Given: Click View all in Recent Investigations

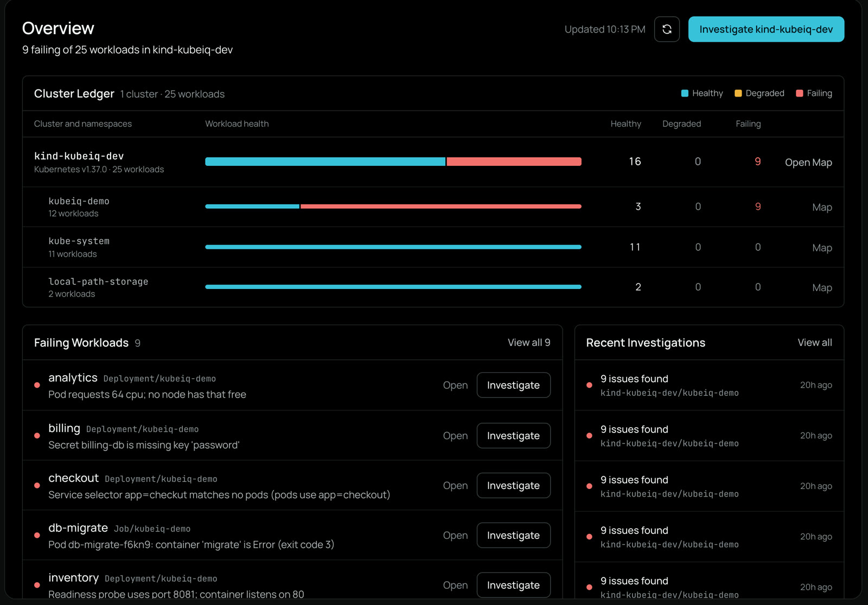Looking at the screenshot, I should pyautogui.click(x=815, y=343).
